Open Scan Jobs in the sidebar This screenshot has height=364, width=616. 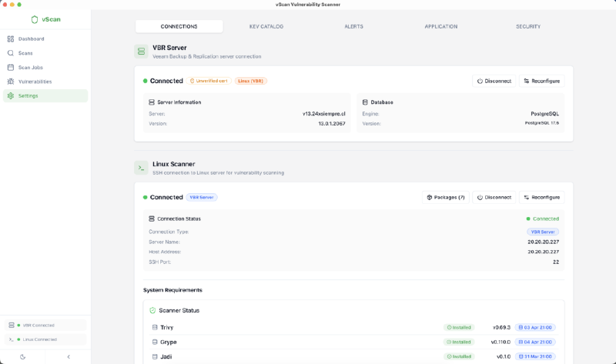(x=45, y=68)
